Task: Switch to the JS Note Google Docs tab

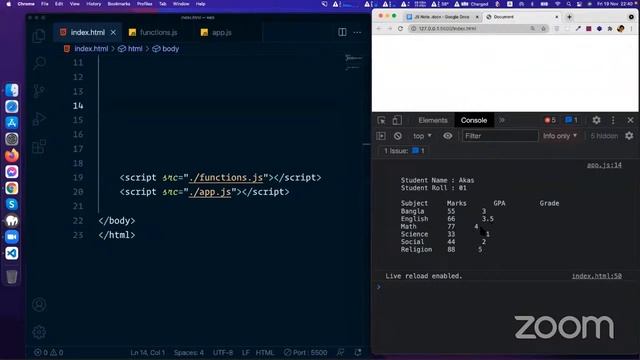Action: (x=442, y=17)
